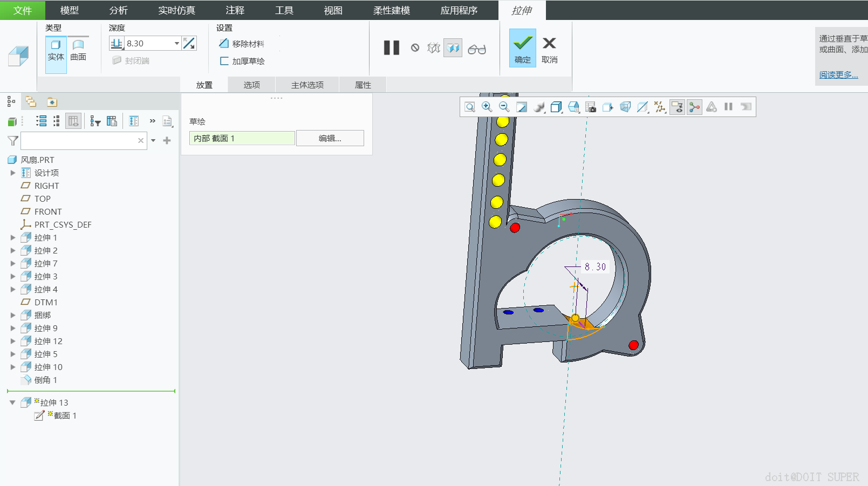This screenshot has width=868, height=486.
Task: Click the expand all tree icon
Action: tap(41, 121)
